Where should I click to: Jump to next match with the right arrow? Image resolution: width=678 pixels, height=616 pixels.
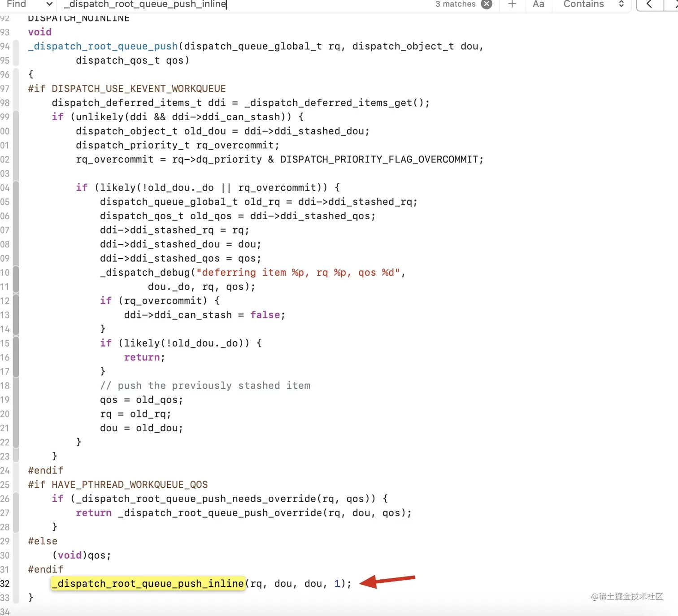coord(675,4)
